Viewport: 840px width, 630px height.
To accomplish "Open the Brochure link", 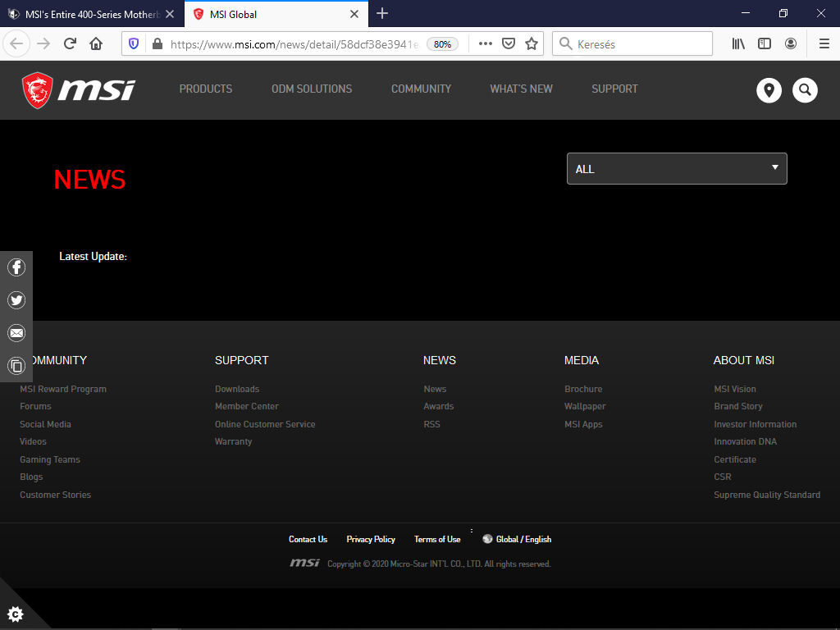I will click(x=583, y=389).
